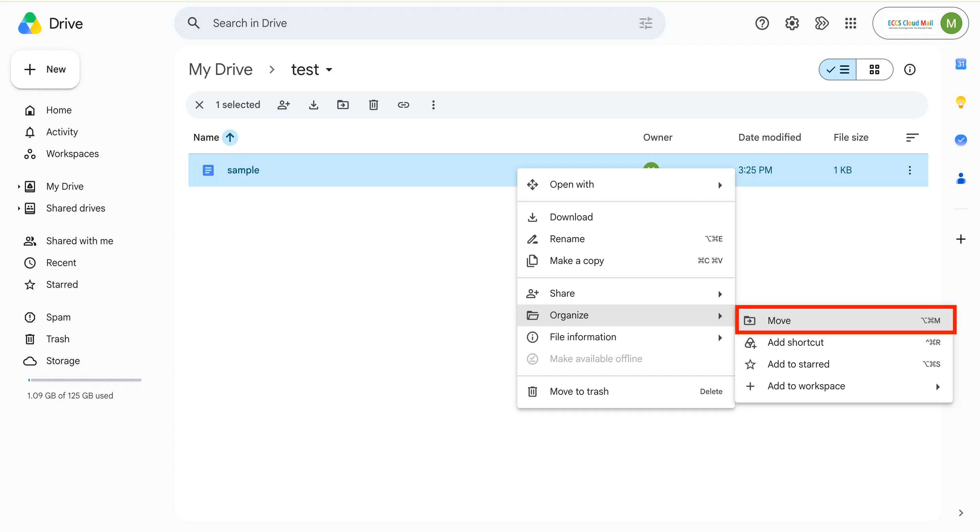
Task: Click the Share icon in selection toolbar
Action: [284, 105]
